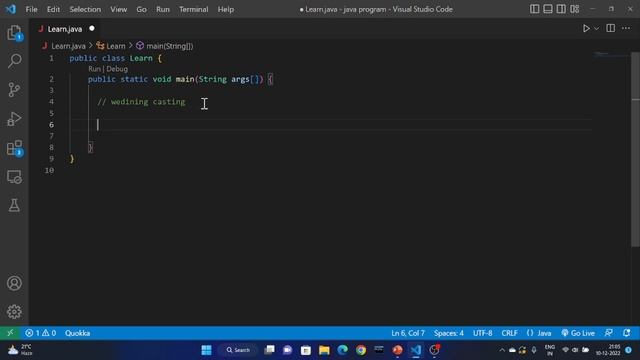This screenshot has height=360, width=640.
Task: Open the notifications bell
Action: coord(627,333)
